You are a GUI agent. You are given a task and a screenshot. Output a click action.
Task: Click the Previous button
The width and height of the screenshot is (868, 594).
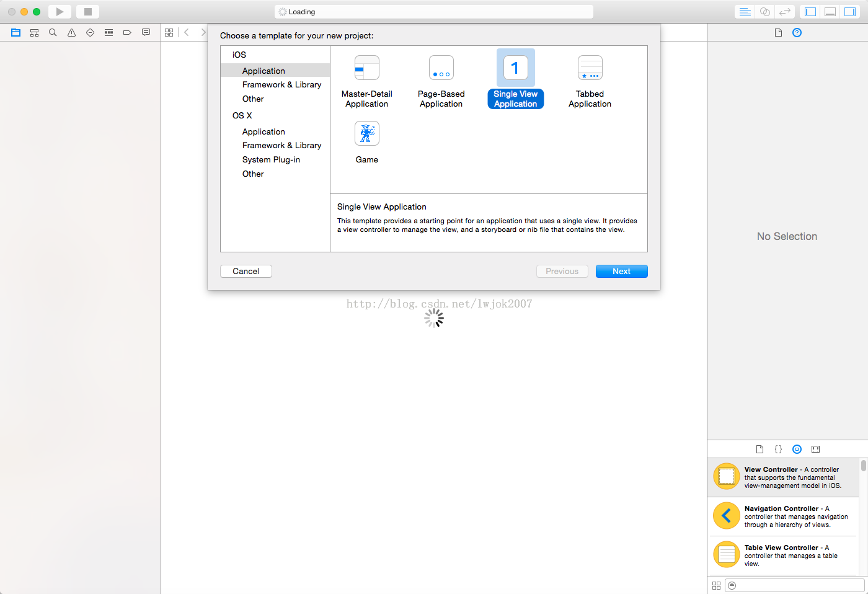(562, 271)
